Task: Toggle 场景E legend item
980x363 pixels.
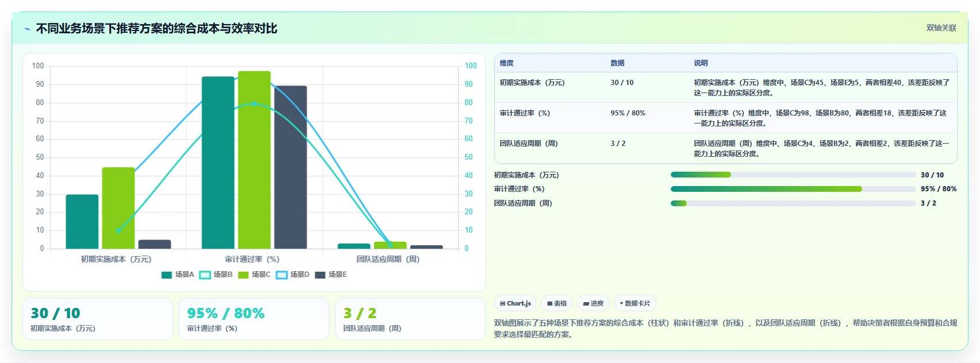Action: (x=331, y=275)
